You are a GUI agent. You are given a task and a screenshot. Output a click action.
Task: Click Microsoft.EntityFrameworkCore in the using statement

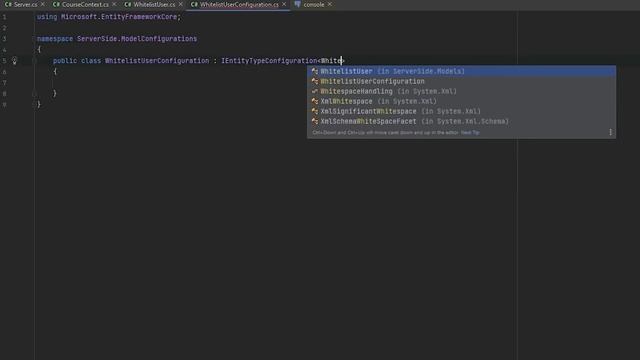119,17
